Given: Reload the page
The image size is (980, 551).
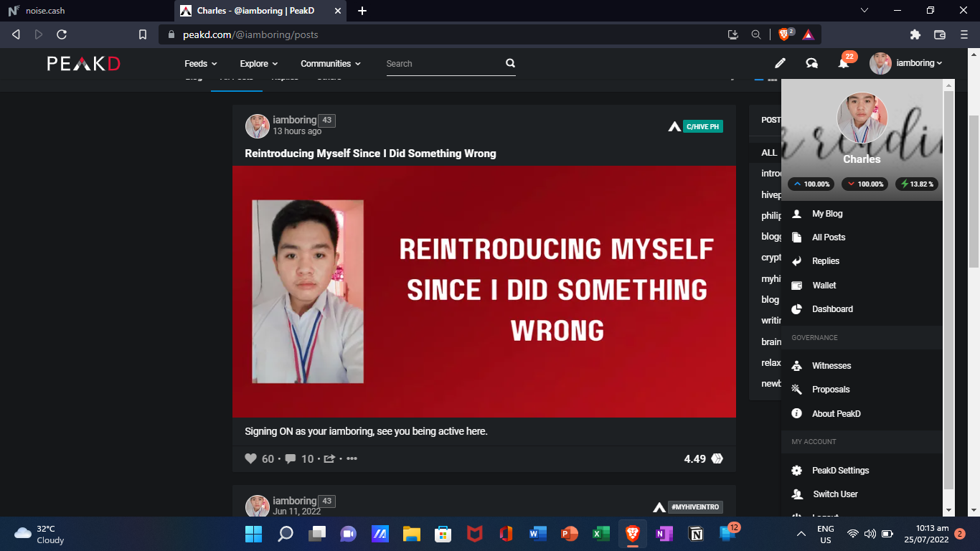Looking at the screenshot, I should [x=62, y=34].
